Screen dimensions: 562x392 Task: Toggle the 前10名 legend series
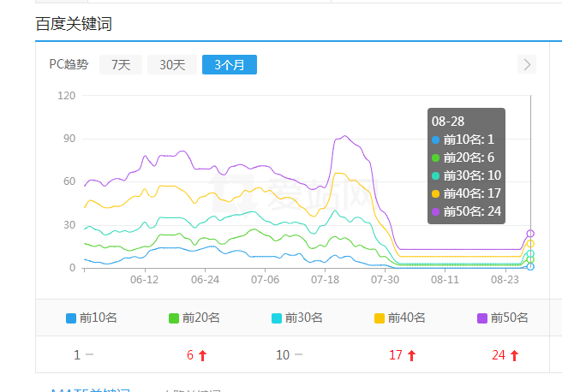(92, 318)
